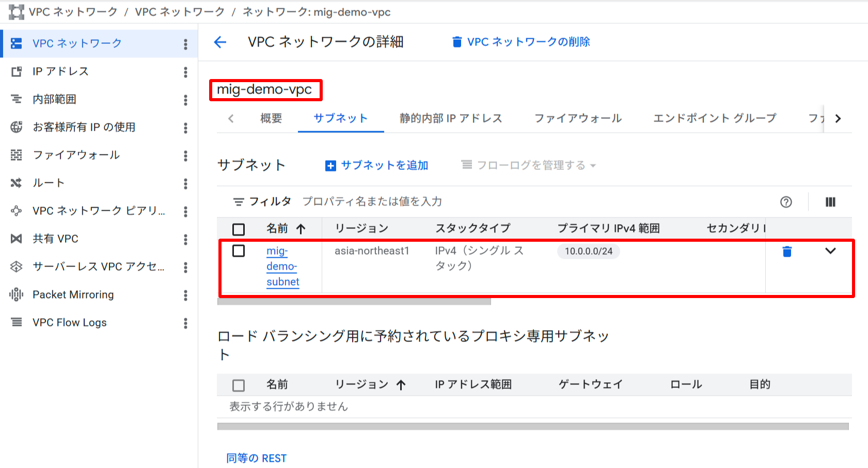Toggle select-all checkbox in subnet table header

[239, 229]
